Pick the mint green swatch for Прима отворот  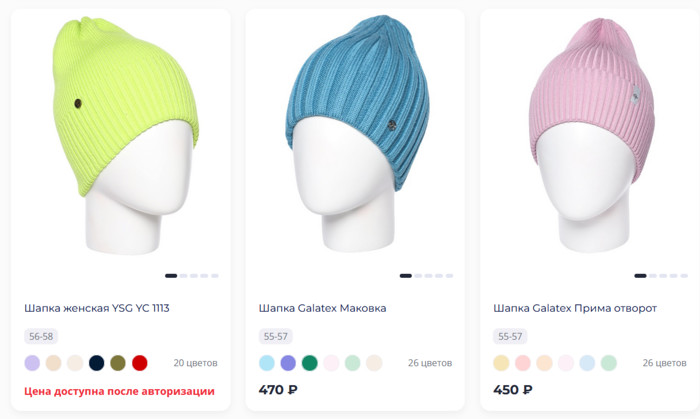pyautogui.click(x=608, y=363)
